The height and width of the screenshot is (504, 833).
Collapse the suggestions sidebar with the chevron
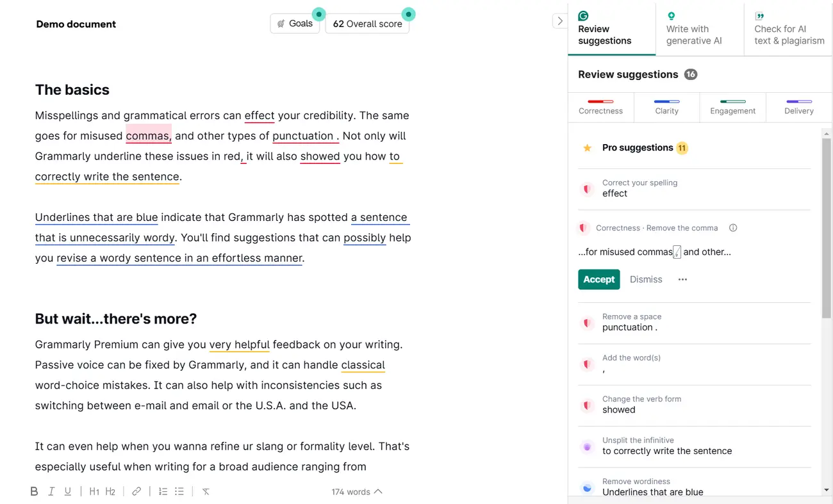(x=560, y=20)
